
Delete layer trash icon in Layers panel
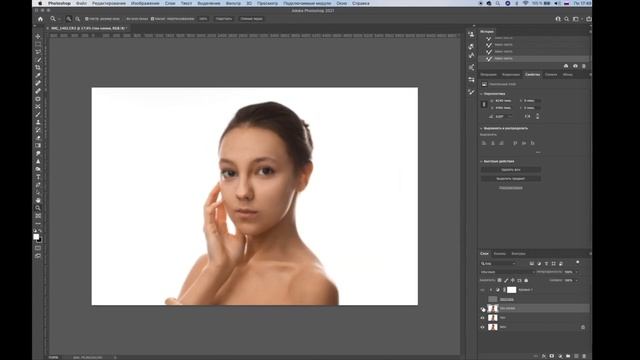(x=584, y=356)
